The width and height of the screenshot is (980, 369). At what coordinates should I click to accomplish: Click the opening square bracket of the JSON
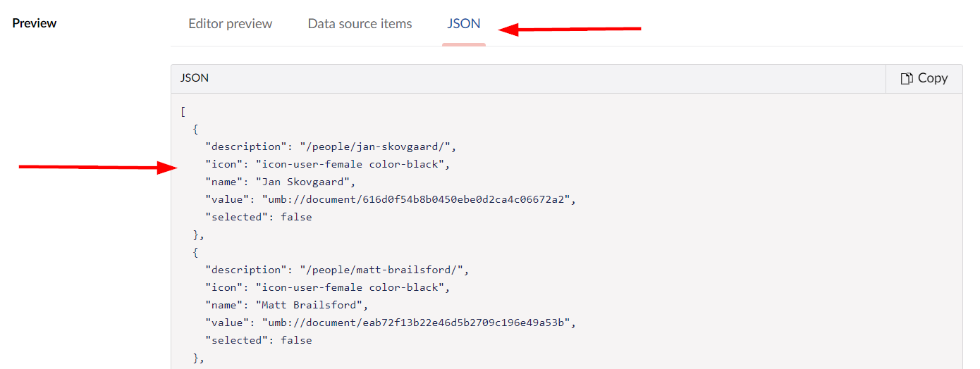183,111
